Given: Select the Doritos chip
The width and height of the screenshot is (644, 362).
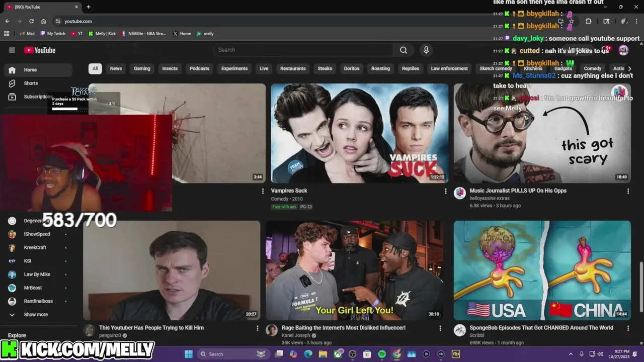Looking at the screenshot, I should 352,68.
